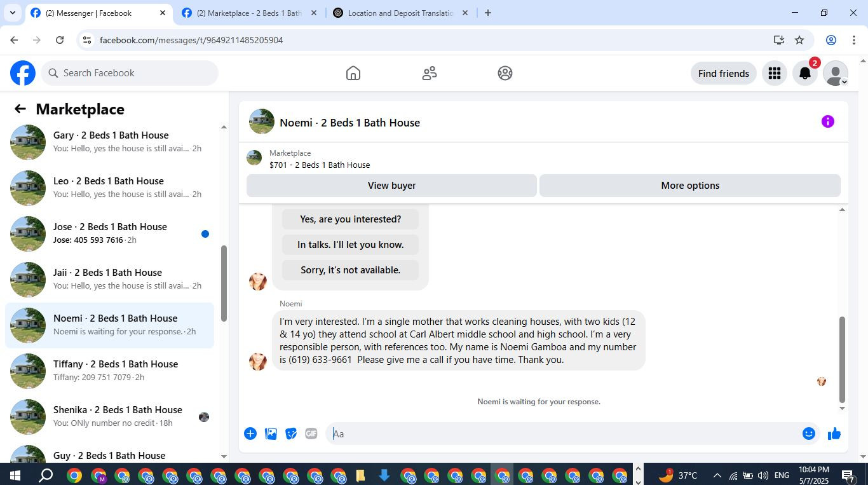Screen dimensions: 868x485
Task: Close the Marketplace browser tab
Action: (313, 13)
